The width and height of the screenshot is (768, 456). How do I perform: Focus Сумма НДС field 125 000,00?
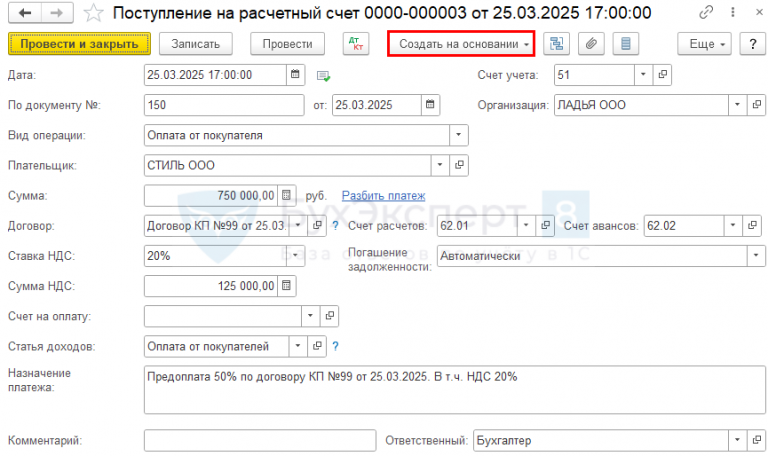coord(211,286)
